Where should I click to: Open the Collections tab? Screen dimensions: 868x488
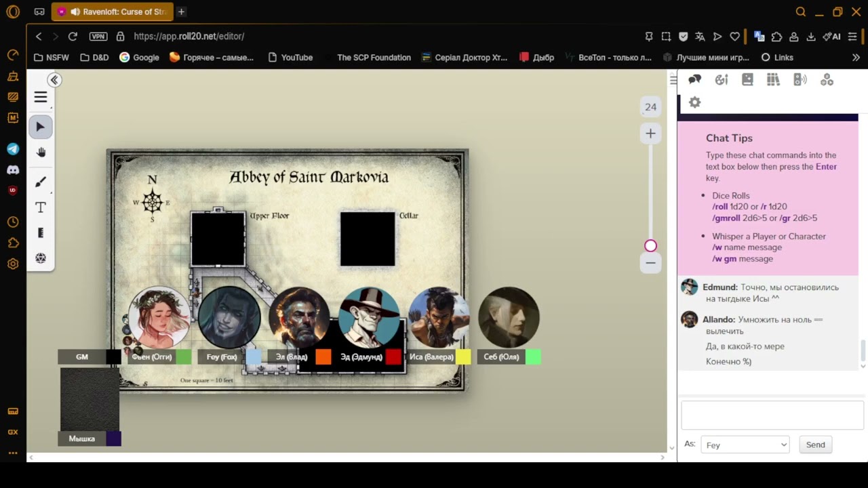click(x=827, y=80)
